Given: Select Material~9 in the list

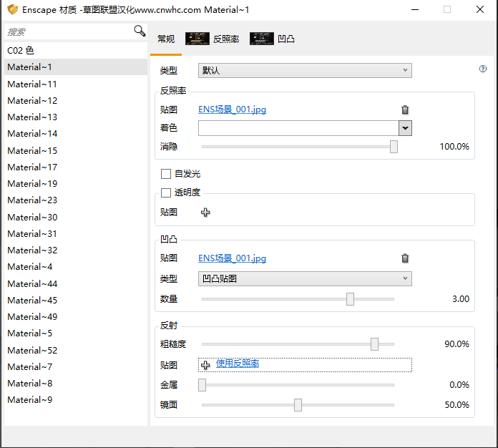Looking at the screenshot, I should point(76,400).
